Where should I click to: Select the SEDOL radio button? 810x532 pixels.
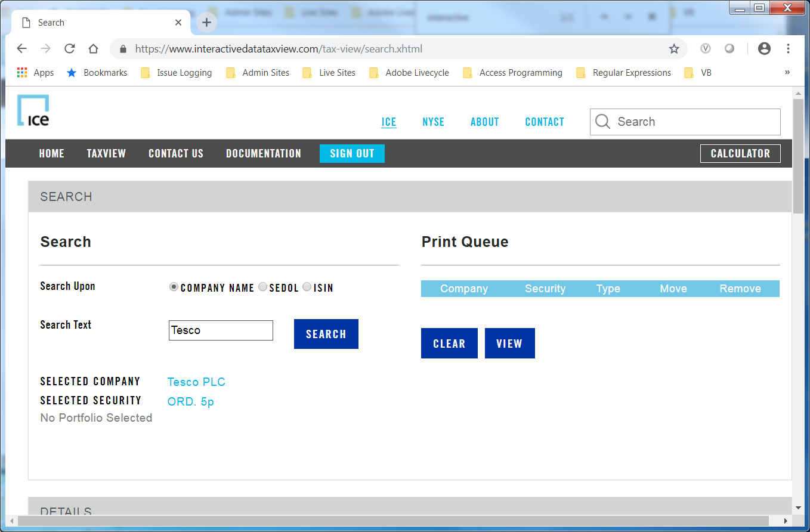click(x=262, y=287)
